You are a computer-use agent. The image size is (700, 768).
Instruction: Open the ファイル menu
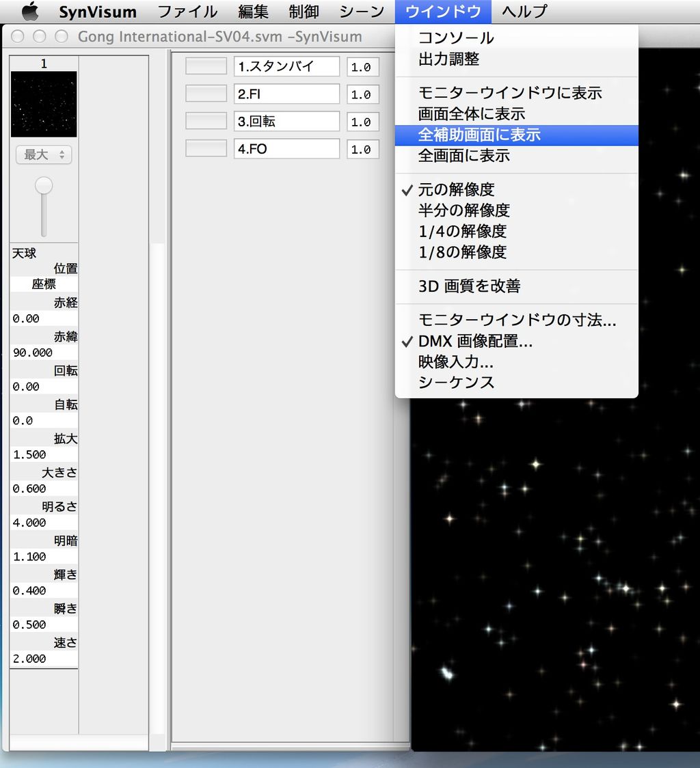(188, 12)
